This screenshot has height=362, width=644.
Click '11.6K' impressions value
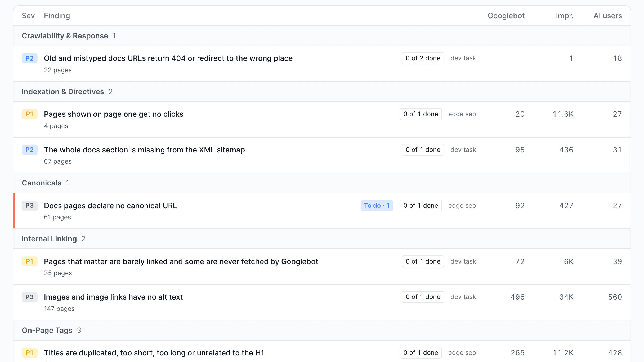pos(563,114)
